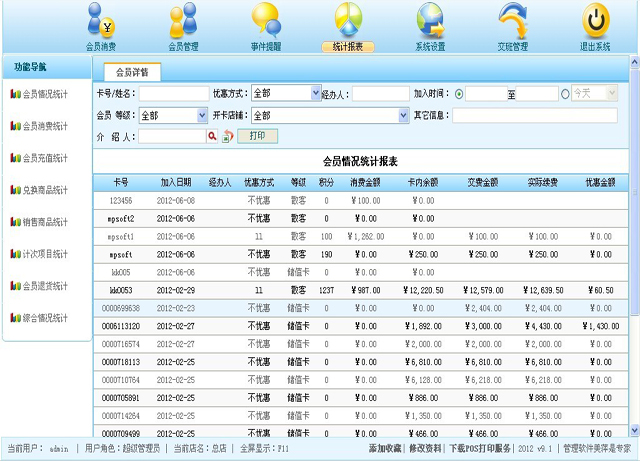Sort by the 消费金额 column header

tap(364, 182)
